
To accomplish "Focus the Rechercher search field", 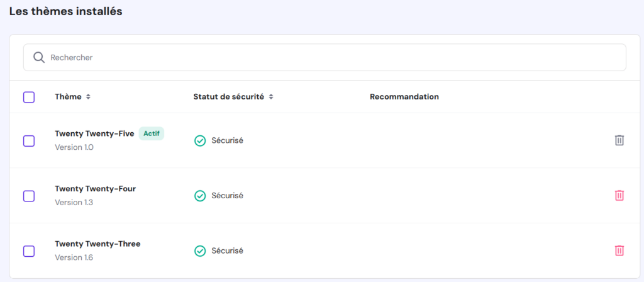I will [x=333, y=57].
